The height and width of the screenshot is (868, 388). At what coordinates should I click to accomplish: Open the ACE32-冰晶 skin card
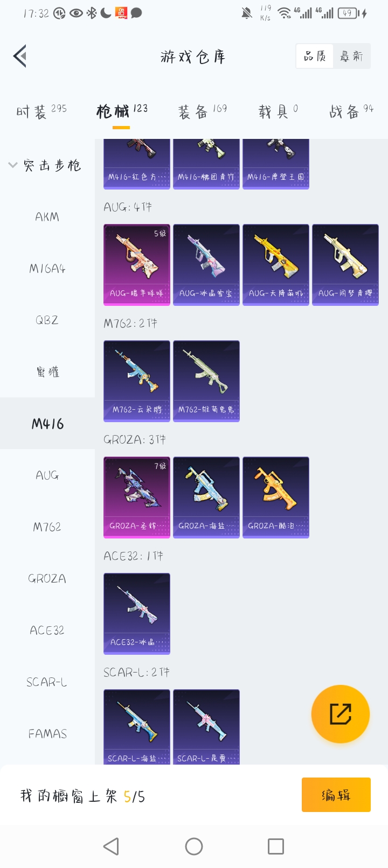(137, 614)
